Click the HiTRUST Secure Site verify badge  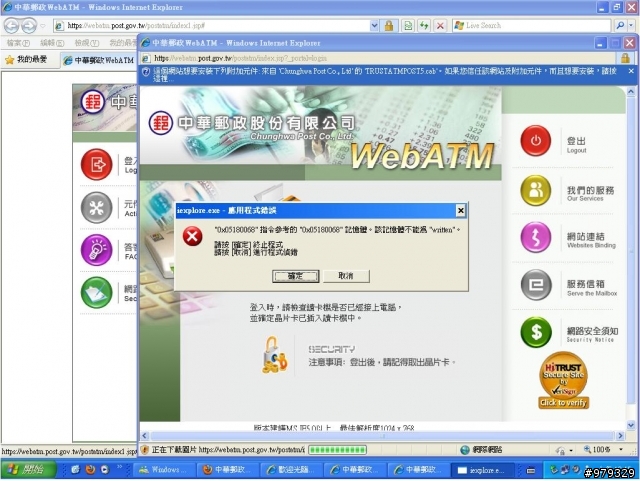pyautogui.click(x=563, y=381)
